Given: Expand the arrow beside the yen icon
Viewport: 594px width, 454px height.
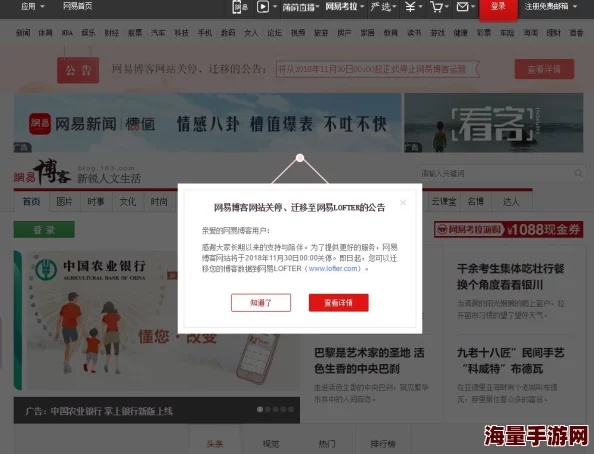Looking at the screenshot, I should point(420,7).
